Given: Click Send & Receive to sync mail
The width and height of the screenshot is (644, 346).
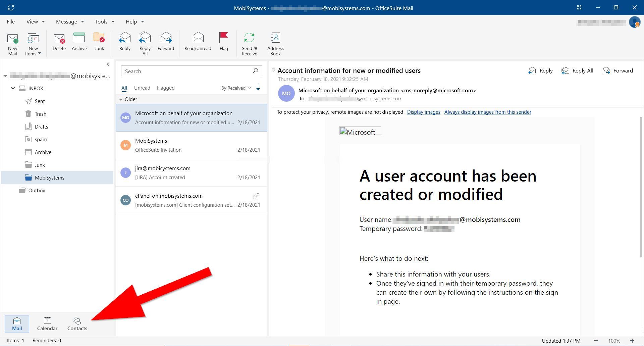Looking at the screenshot, I should 249,43.
